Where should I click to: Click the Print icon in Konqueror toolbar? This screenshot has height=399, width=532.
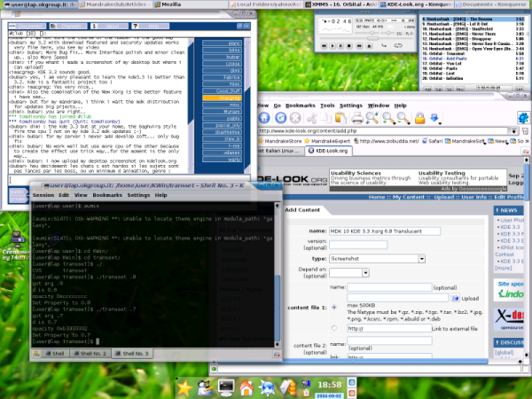(357, 118)
